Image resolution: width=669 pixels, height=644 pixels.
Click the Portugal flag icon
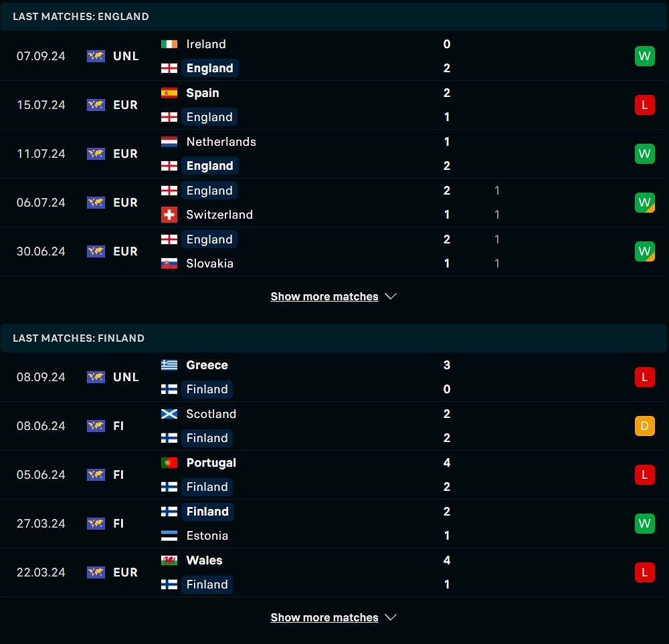pos(169,463)
